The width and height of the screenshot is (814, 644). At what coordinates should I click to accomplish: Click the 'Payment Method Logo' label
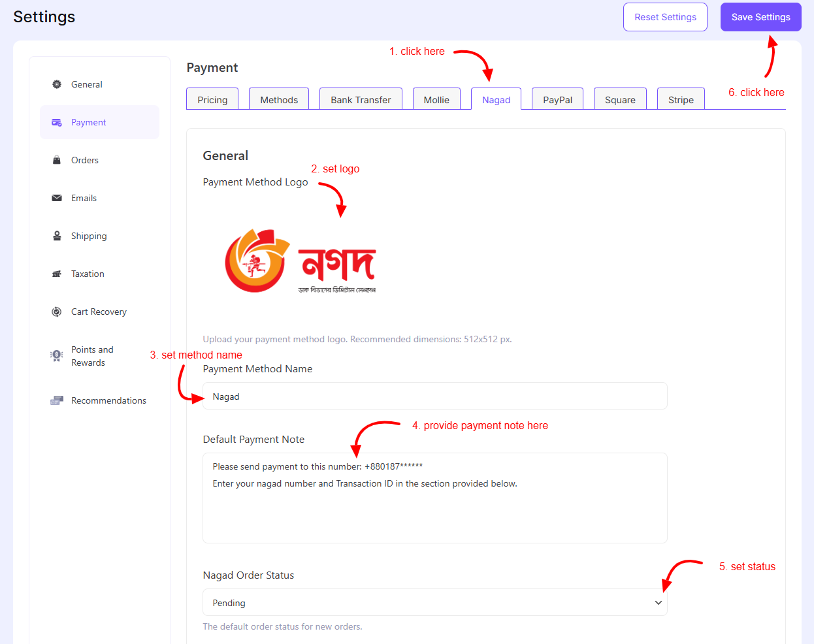point(255,182)
